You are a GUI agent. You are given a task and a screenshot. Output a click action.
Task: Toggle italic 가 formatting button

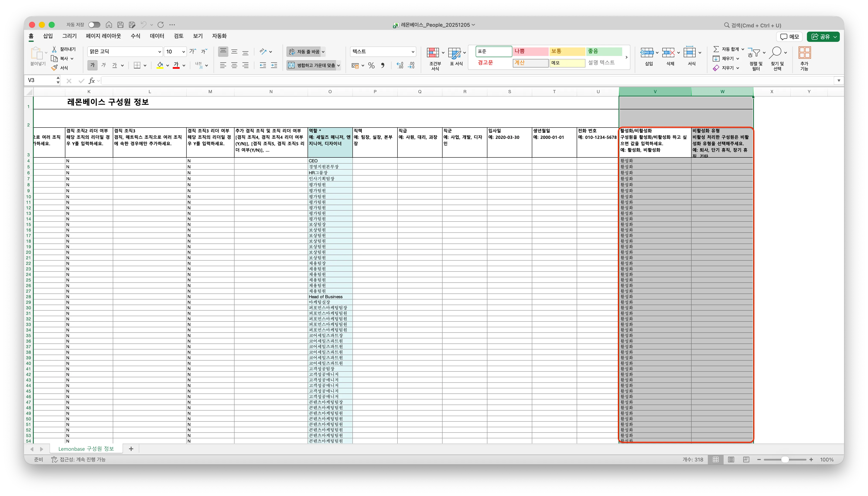pyautogui.click(x=104, y=65)
